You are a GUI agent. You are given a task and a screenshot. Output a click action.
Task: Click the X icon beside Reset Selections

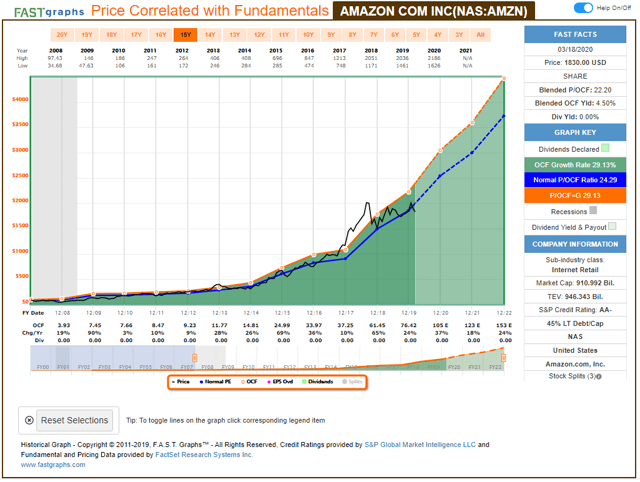tap(29, 420)
